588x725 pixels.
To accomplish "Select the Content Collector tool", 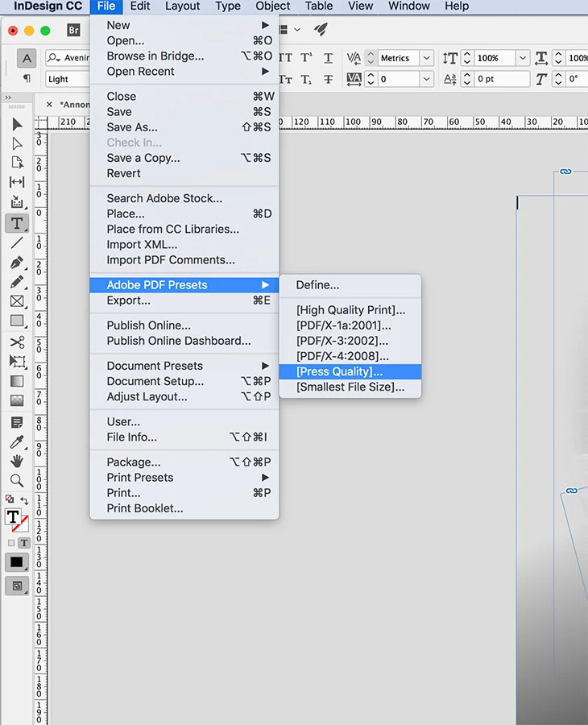I will coord(17,202).
